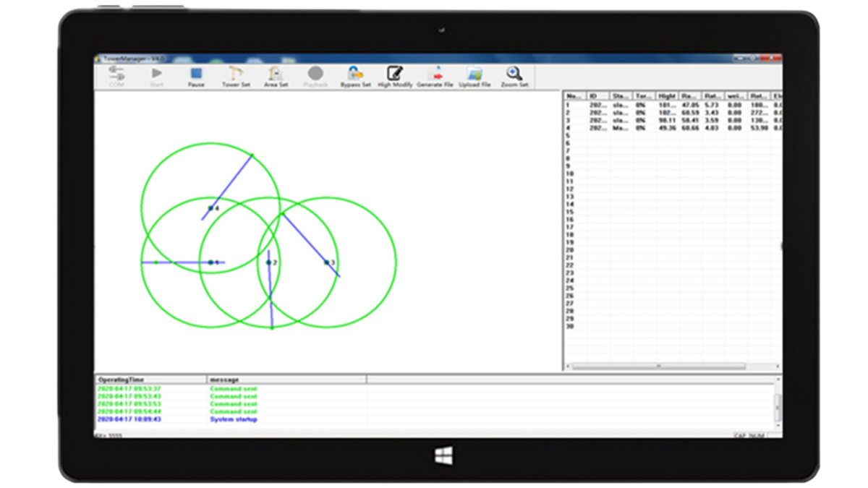Click the Hight column header
The image size is (868, 488).
point(667,96)
